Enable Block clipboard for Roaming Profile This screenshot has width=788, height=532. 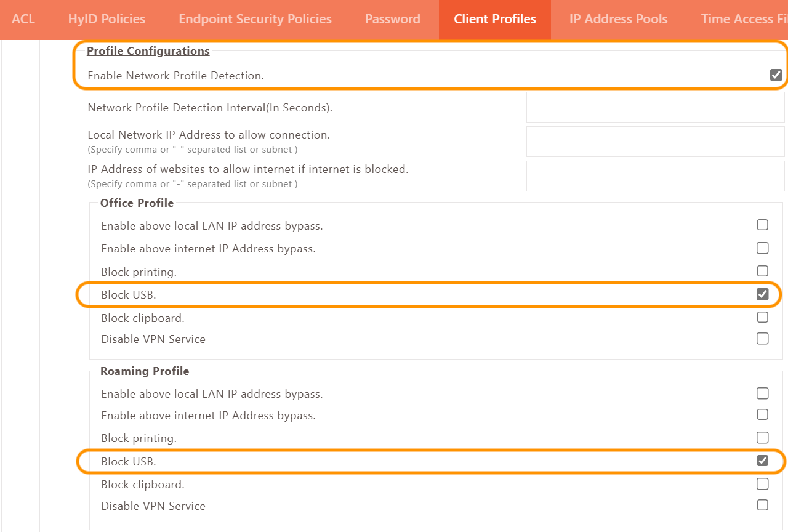(x=763, y=484)
